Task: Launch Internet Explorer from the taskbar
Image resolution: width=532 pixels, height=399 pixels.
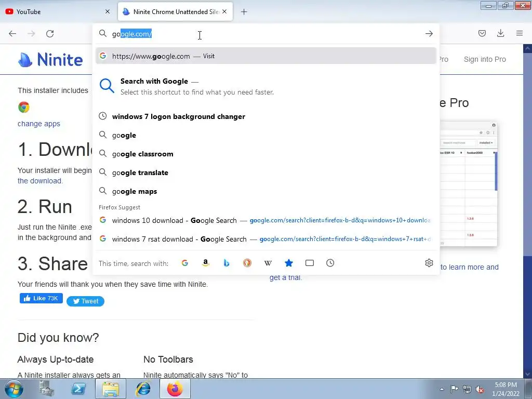Action: tap(143, 389)
